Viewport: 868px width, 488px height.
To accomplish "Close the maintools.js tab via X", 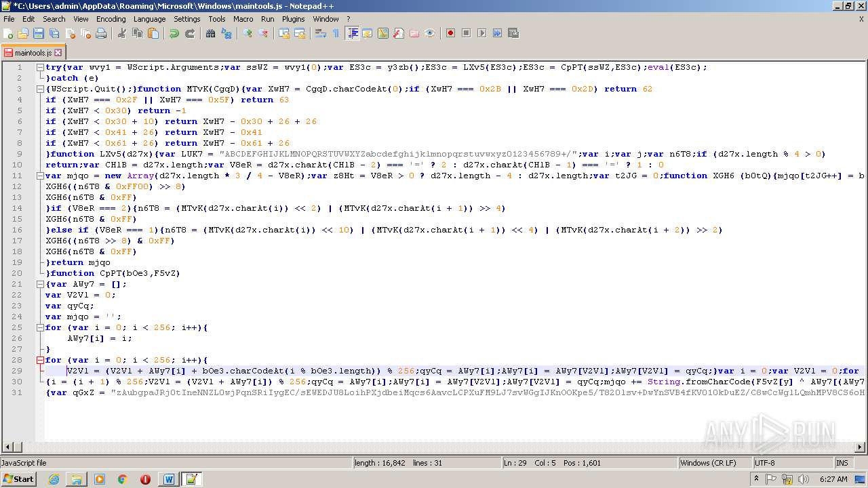I will click(58, 52).
